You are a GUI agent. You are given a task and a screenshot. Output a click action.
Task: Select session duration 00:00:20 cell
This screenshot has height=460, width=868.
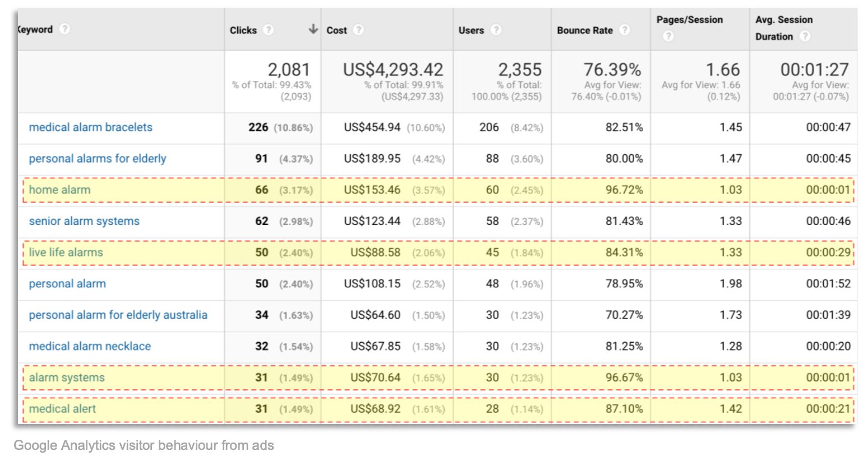828,346
